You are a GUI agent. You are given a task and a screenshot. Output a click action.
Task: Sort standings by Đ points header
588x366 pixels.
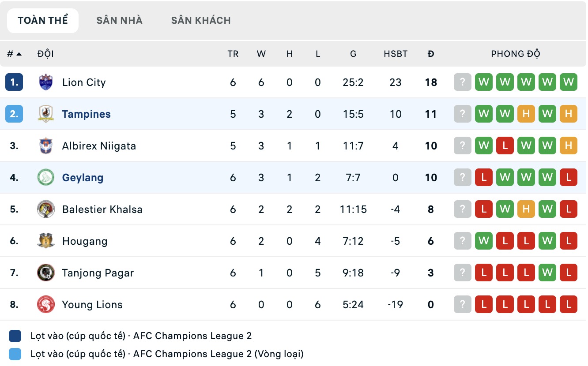coord(431,54)
